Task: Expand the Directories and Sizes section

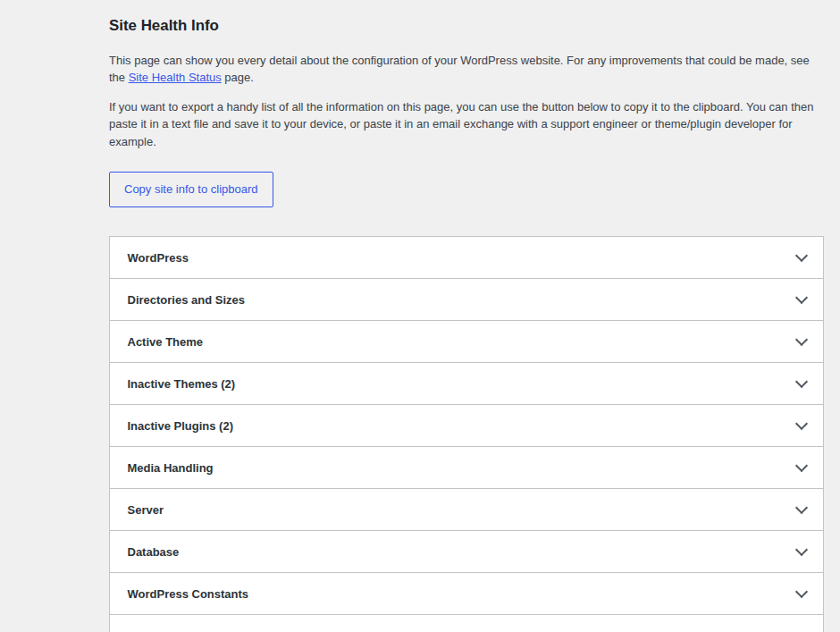Action: [x=466, y=299]
